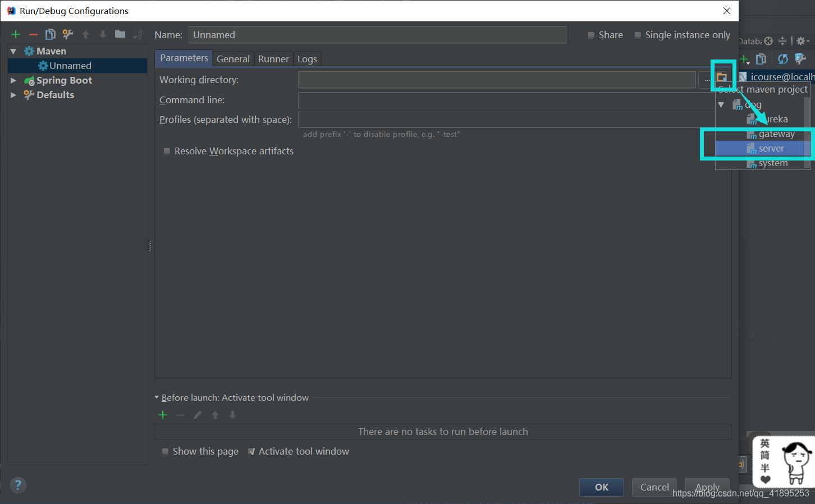Sort configurations alphabetically icon
This screenshot has width=815, height=504.
point(138,34)
